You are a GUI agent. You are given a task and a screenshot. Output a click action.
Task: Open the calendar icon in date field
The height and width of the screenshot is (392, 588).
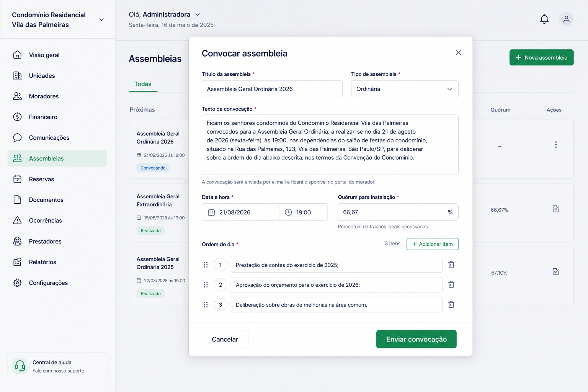[211, 212]
